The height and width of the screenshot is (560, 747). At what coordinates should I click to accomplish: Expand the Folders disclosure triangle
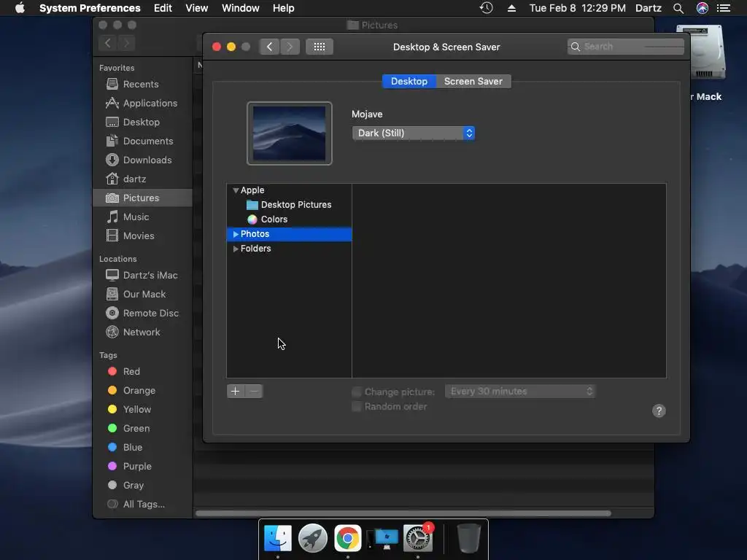[x=236, y=249]
